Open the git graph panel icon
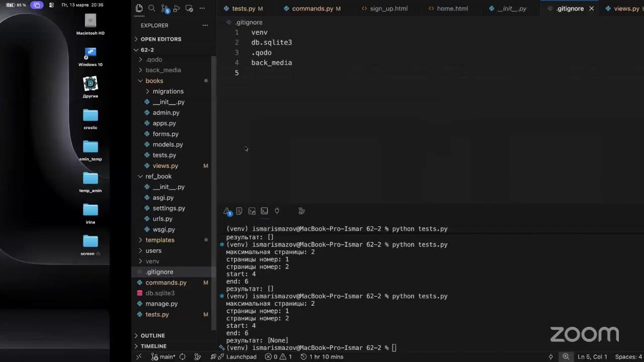This screenshot has height=362, width=644. point(302,211)
